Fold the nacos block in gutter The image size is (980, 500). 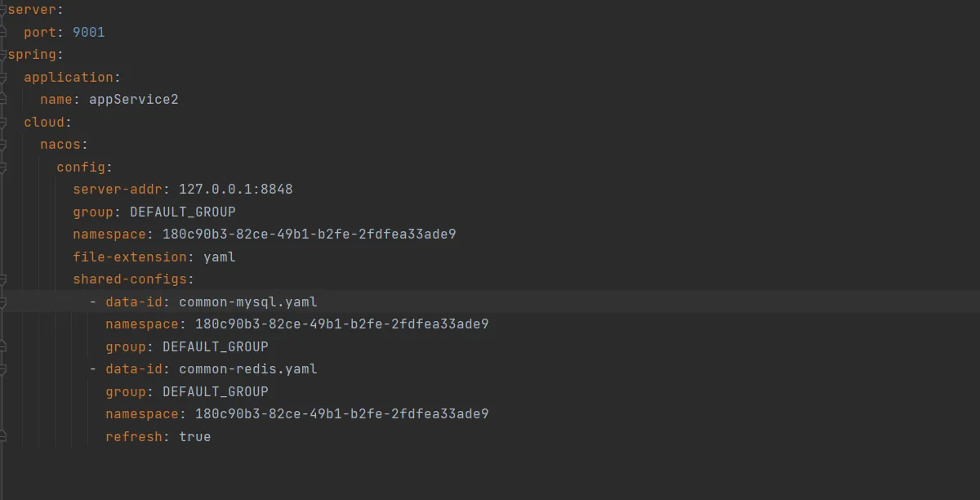click(x=2, y=145)
